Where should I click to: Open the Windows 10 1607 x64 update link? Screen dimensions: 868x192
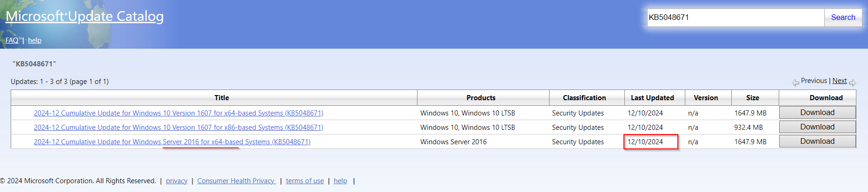tap(179, 113)
